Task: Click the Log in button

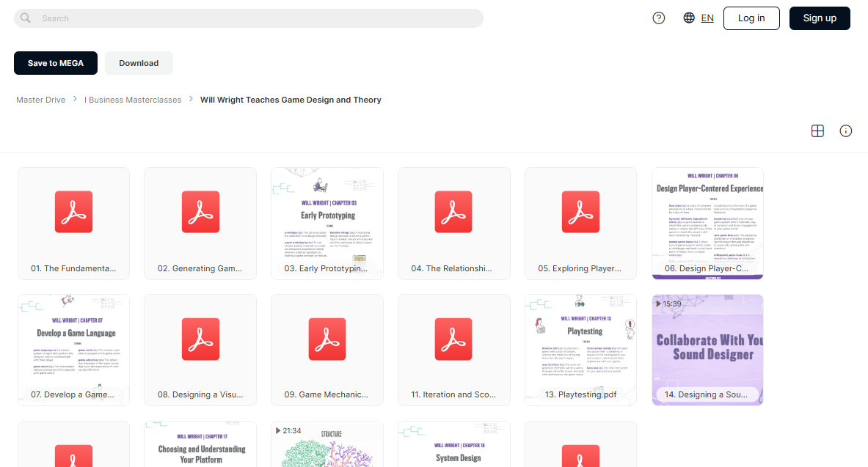Action: [751, 18]
